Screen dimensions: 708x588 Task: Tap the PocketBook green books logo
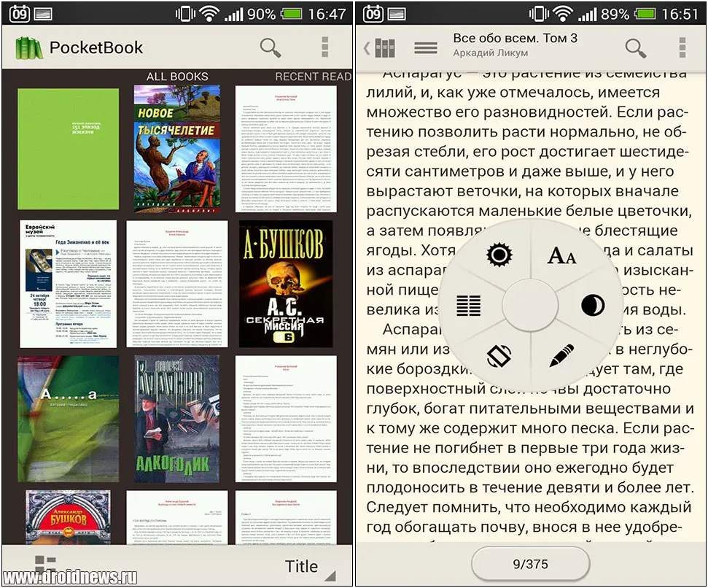point(29,48)
